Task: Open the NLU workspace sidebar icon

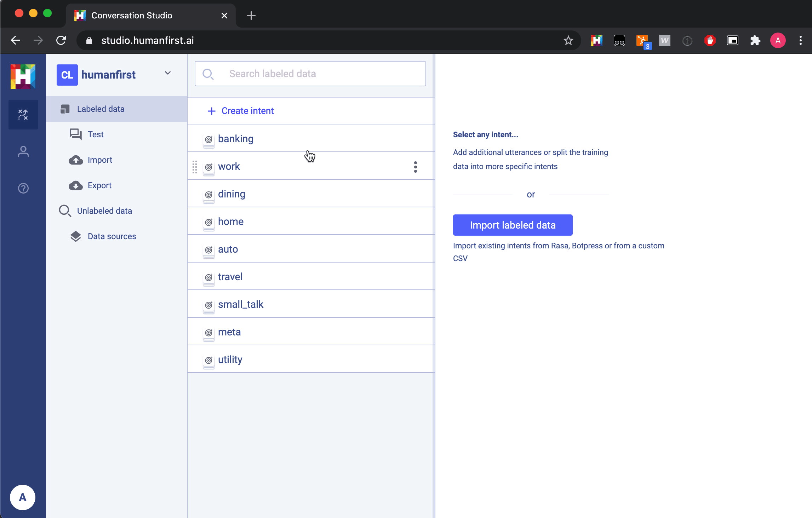Action: point(23,115)
